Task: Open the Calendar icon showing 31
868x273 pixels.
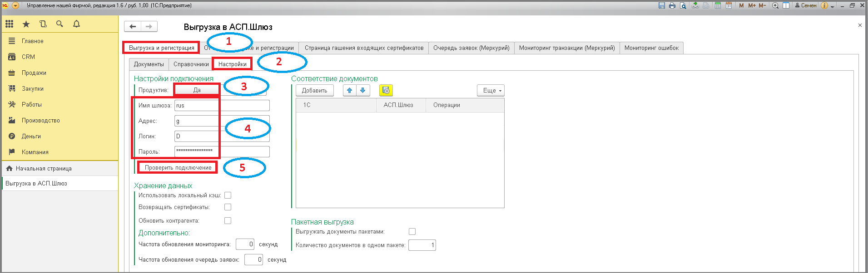Action: pyautogui.click(x=729, y=5)
